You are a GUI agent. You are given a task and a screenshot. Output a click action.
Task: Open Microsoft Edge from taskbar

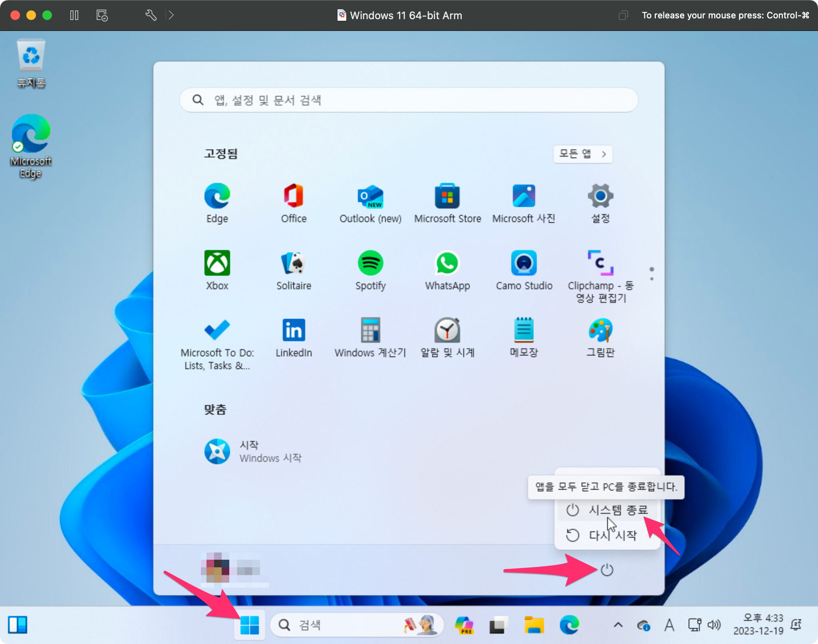[x=569, y=625]
